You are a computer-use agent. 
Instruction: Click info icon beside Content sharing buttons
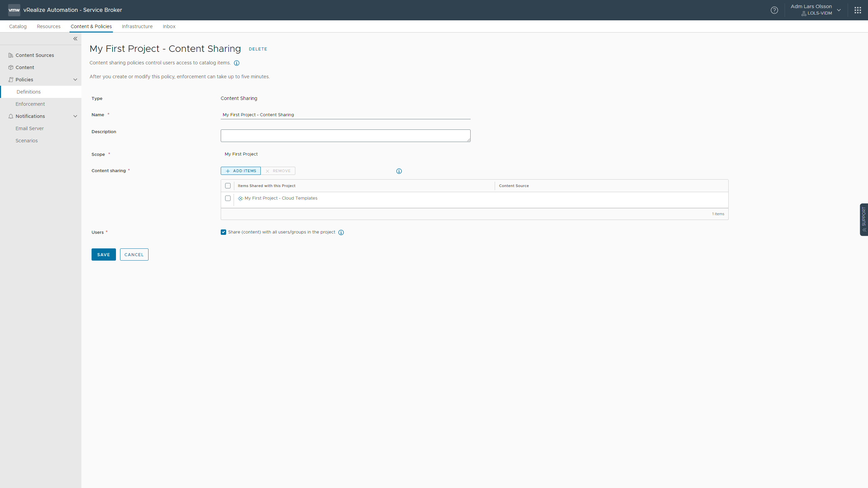click(399, 171)
